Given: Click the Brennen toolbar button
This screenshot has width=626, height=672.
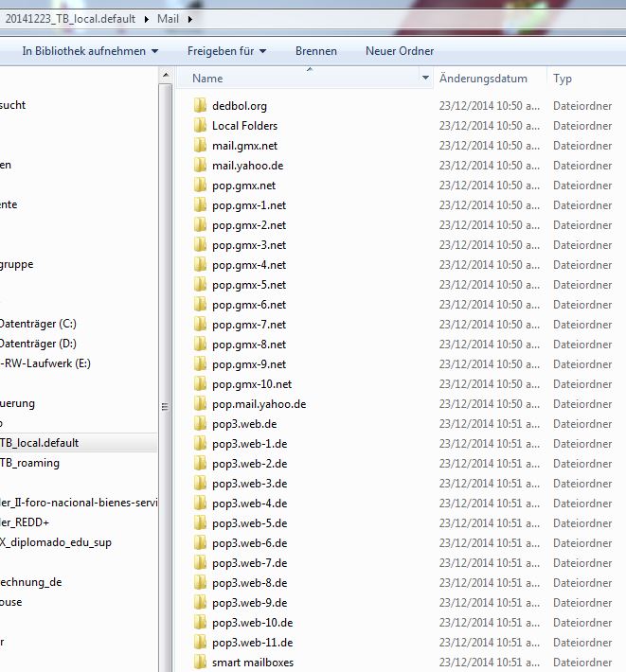Looking at the screenshot, I should click(x=316, y=51).
